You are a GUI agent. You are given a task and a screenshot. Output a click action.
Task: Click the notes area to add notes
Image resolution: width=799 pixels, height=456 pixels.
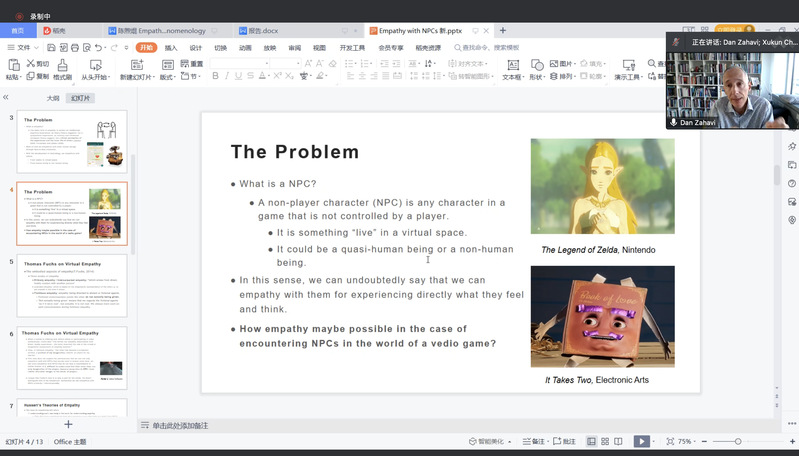click(180, 425)
